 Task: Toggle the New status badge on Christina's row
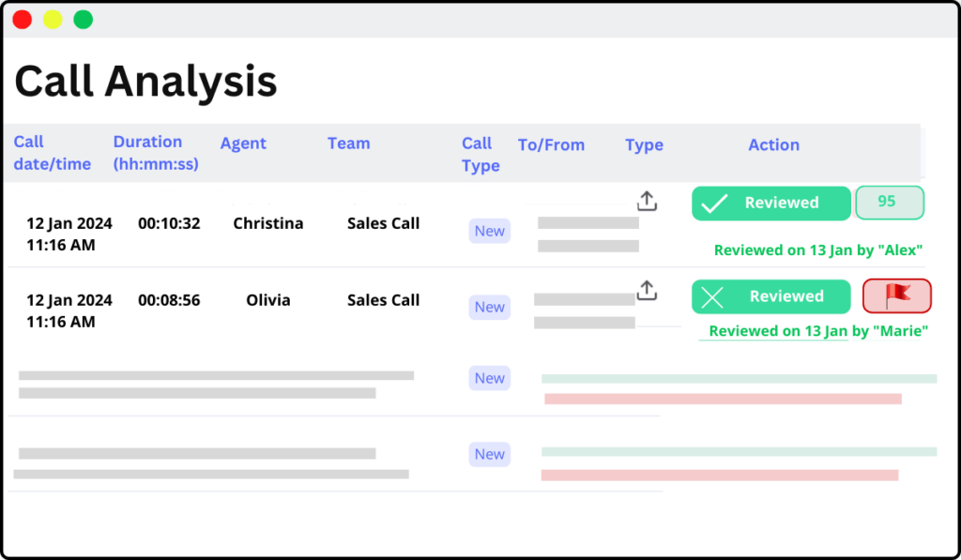click(x=489, y=231)
